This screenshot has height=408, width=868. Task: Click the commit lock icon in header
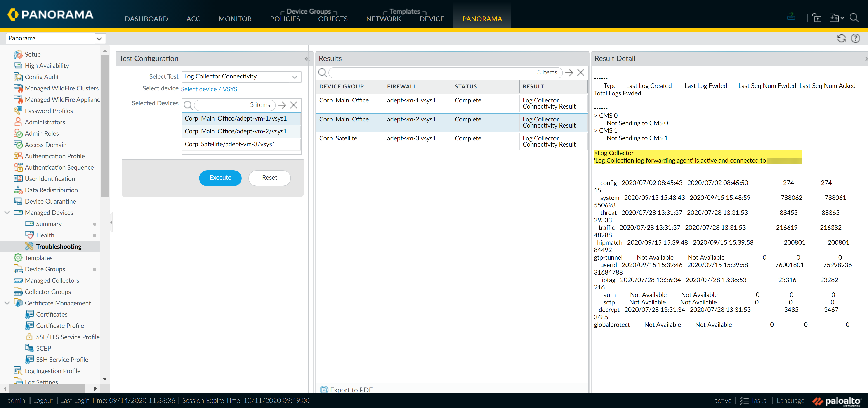point(817,18)
